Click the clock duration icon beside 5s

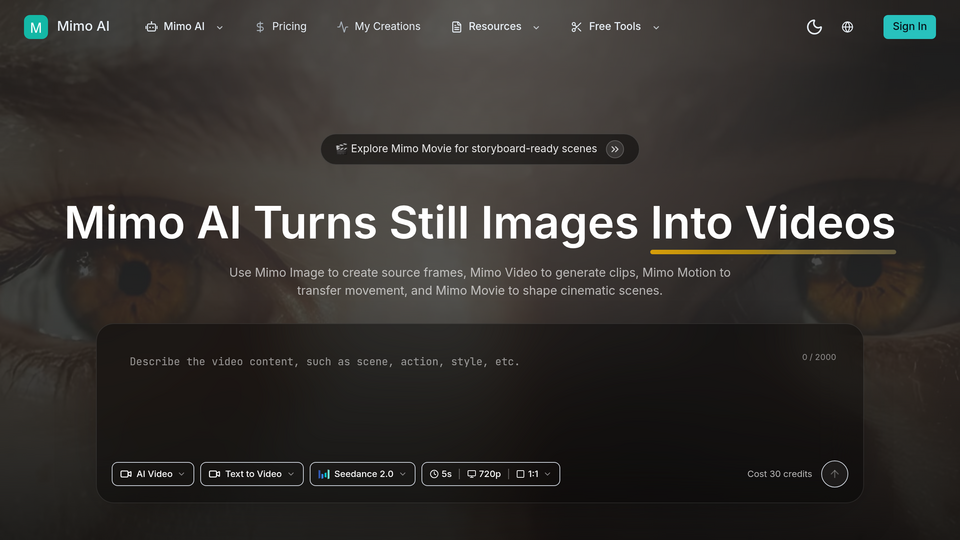(x=434, y=474)
